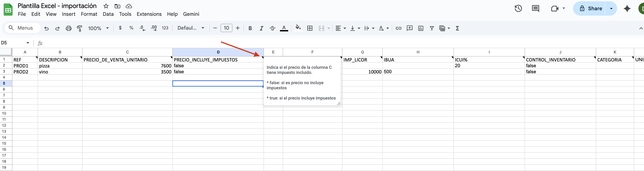Open the Borders tool
Image resolution: width=644 pixels, height=171 pixels.
(310, 28)
